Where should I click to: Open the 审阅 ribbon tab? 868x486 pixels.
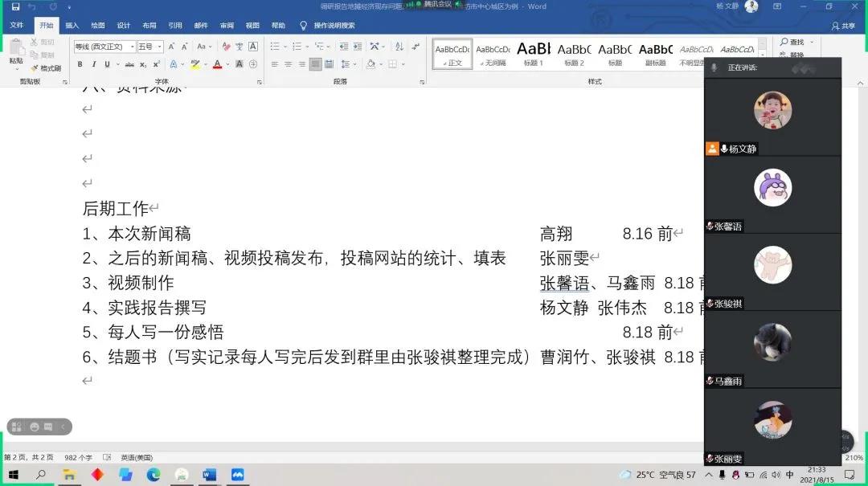pos(227,26)
